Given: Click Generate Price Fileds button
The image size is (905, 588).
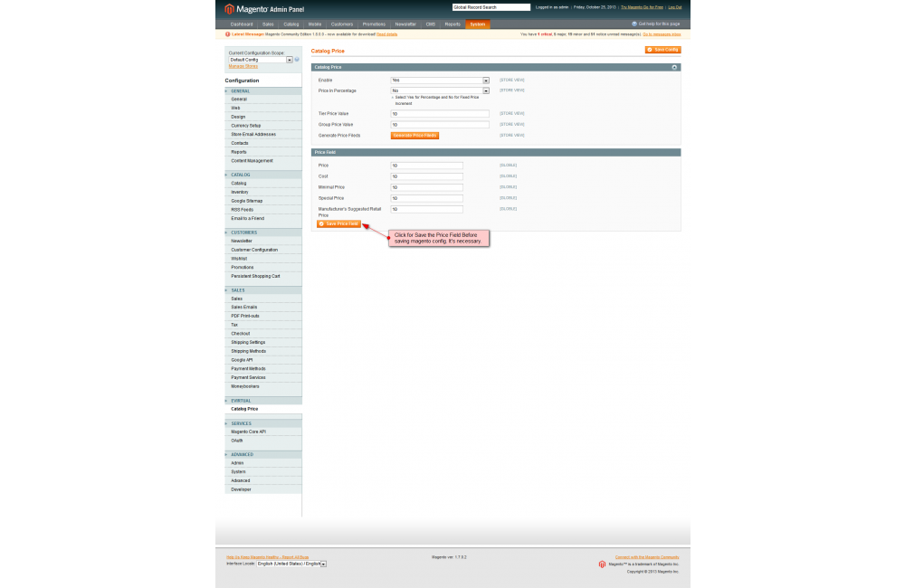Looking at the screenshot, I should 414,136.
